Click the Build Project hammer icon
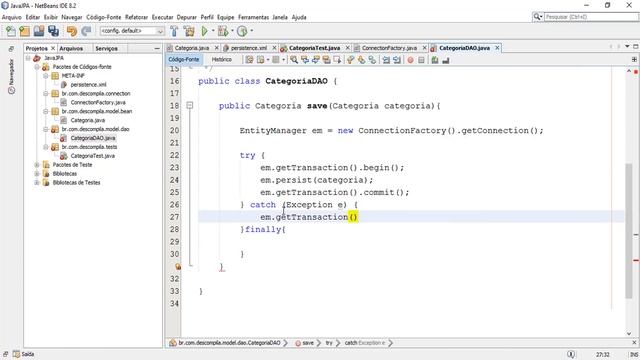This screenshot has width=640, height=360. (174, 31)
